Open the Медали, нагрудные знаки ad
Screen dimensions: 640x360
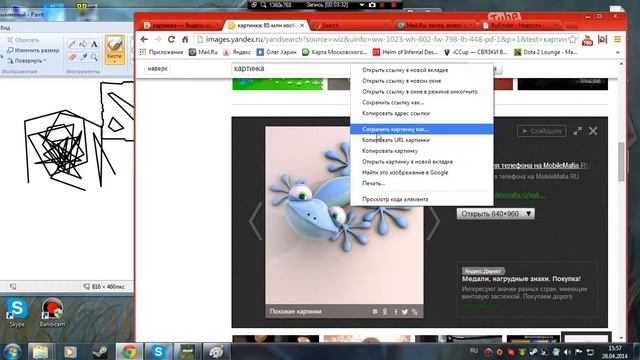(521, 279)
